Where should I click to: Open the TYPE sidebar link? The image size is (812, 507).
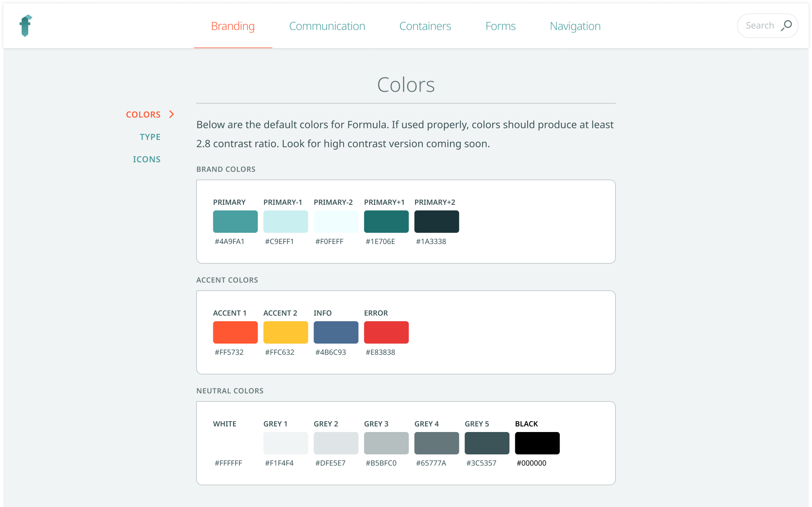150,137
